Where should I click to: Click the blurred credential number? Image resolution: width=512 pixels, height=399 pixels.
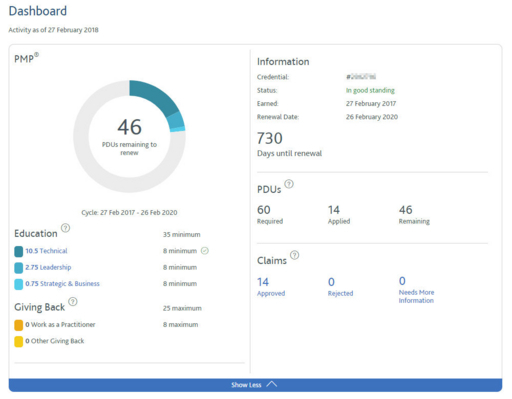coord(361,77)
